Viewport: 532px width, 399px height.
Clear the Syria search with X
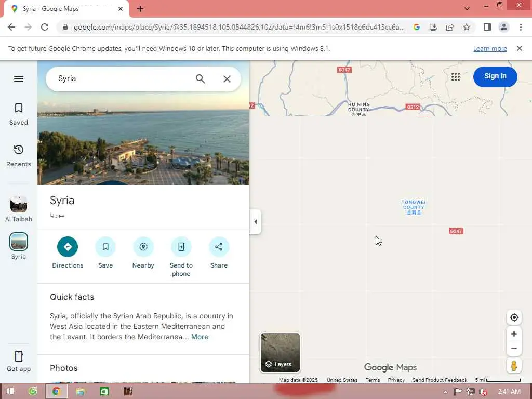coord(227,79)
